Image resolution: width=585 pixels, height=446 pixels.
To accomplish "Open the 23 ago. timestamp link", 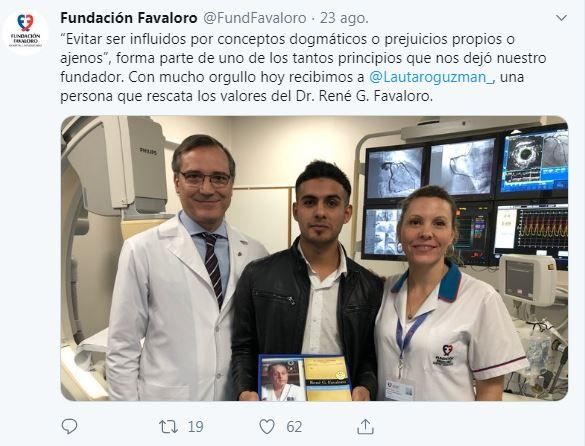I will [344, 18].
